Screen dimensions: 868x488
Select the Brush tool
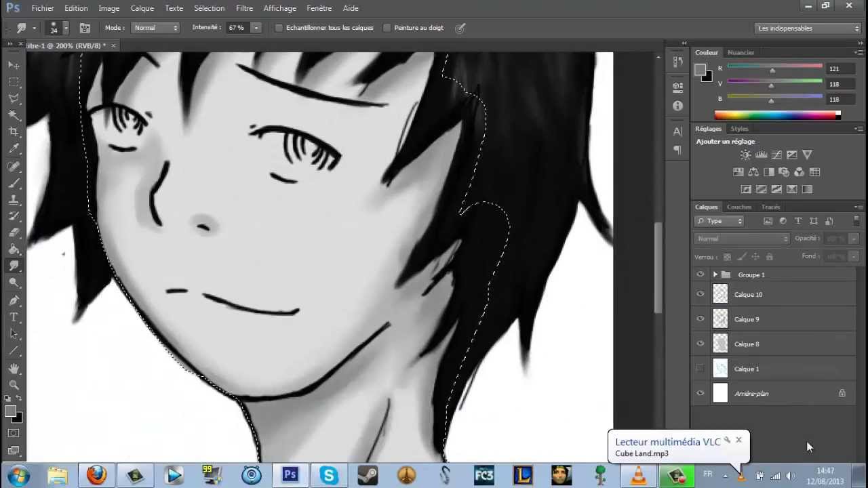point(14,184)
